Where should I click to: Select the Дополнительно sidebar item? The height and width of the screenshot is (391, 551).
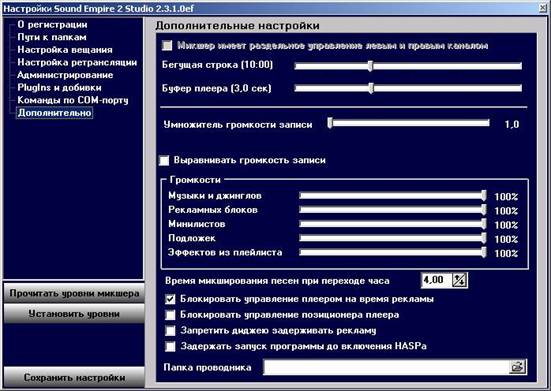(x=54, y=113)
